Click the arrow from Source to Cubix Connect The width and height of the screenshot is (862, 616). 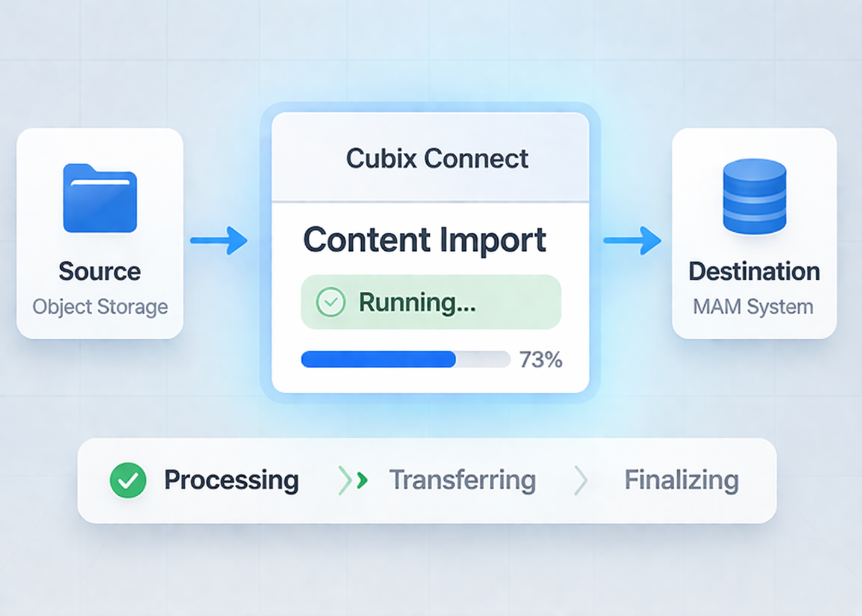219,241
